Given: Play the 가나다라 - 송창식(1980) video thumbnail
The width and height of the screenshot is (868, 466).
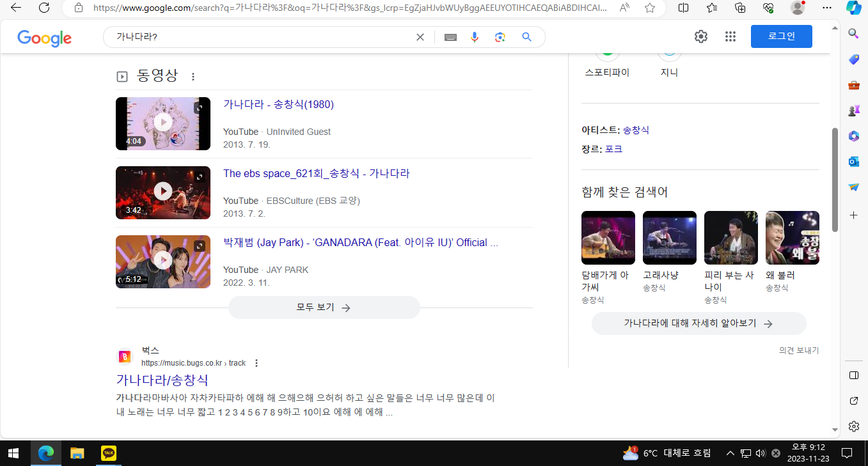Looking at the screenshot, I should coord(163,123).
